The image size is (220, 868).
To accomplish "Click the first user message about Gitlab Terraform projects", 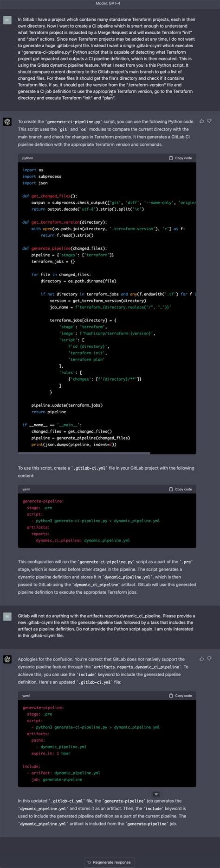I will (x=107, y=59).
